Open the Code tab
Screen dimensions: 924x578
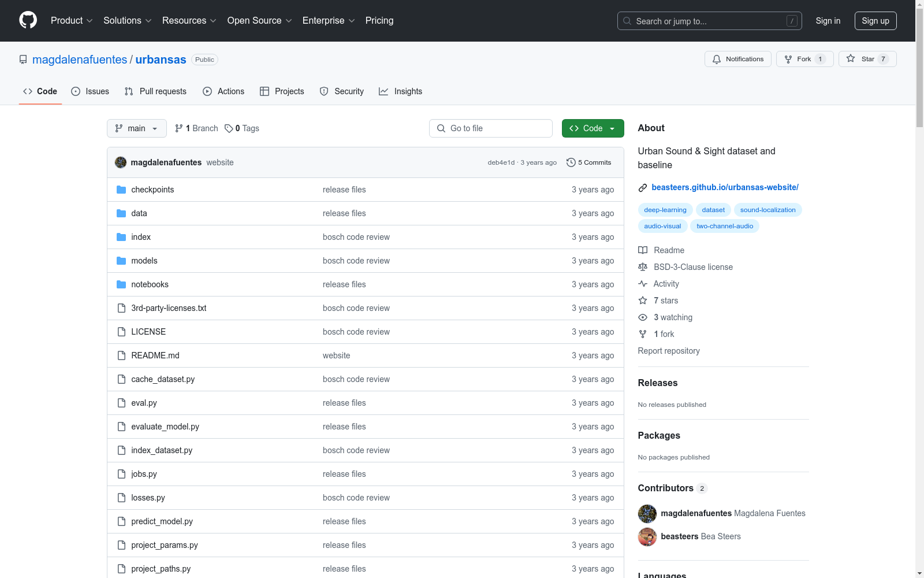40,91
